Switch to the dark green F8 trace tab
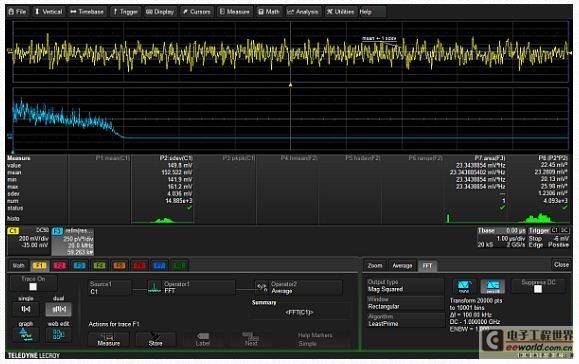 pyautogui.click(x=179, y=265)
